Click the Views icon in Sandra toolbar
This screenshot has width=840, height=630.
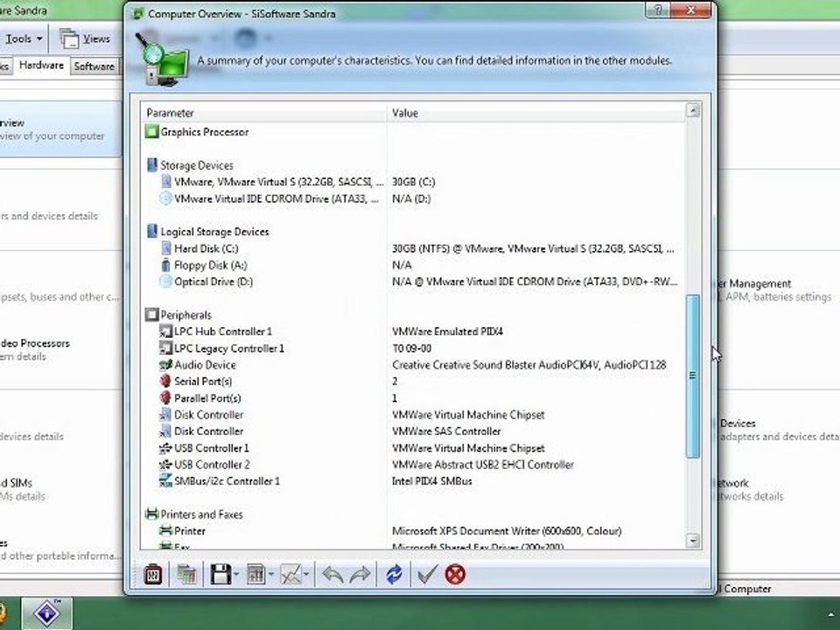(x=68, y=38)
